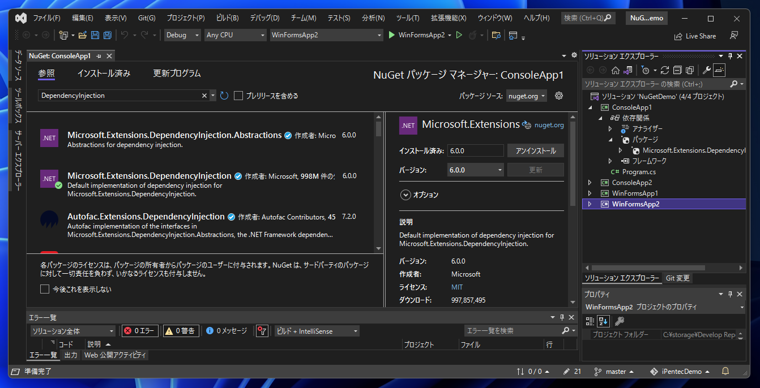Viewport: 760px width, 388px height.
Task: Refresh the NuGet package search results
Action: point(224,96)
